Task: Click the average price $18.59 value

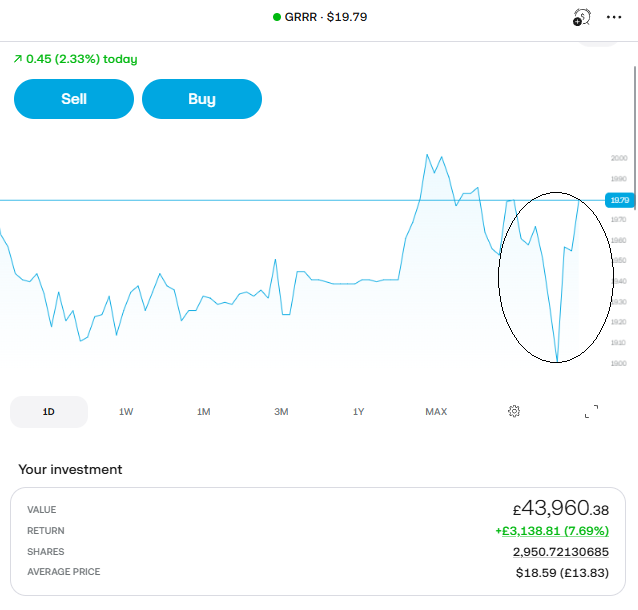Action: 558,572
